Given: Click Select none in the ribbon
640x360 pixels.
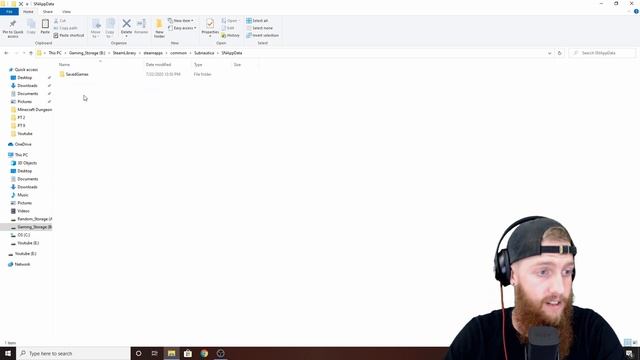Looking at the screenshot, I should point(260,28).
